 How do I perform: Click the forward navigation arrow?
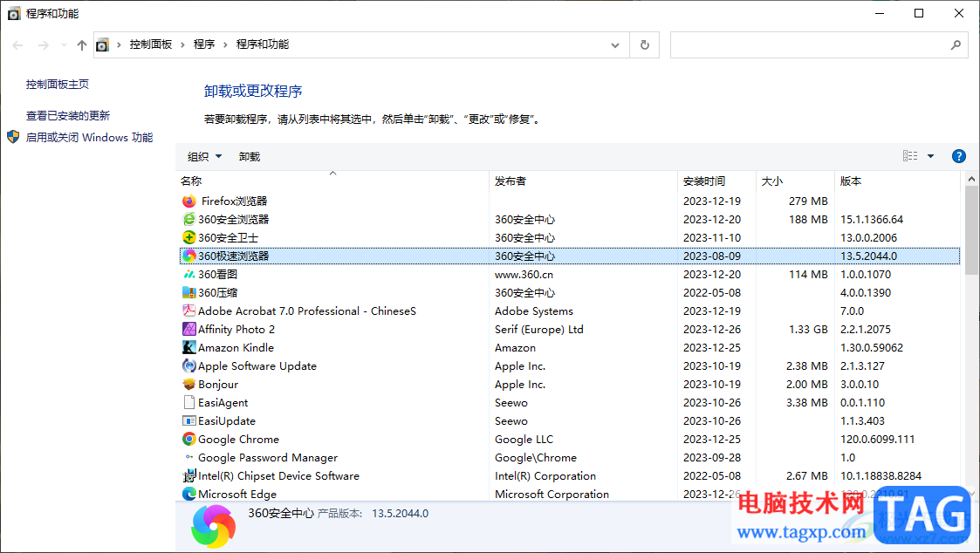pyautogui.click(x=43, y=45)
